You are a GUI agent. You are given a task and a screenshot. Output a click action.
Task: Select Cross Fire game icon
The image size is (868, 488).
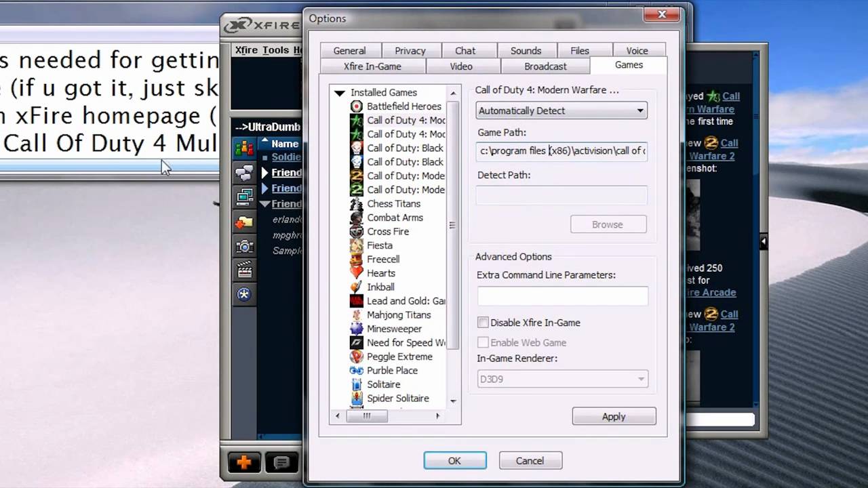point(356,232)
